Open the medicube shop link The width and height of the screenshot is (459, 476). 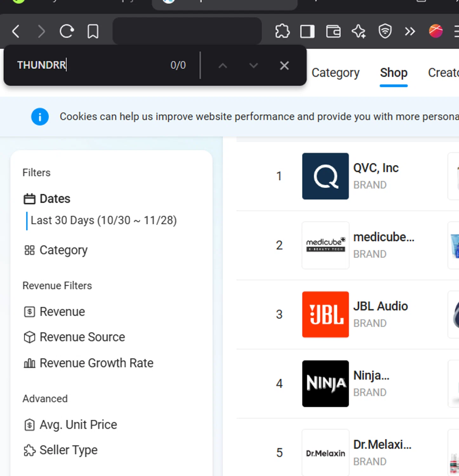(384, 237)
